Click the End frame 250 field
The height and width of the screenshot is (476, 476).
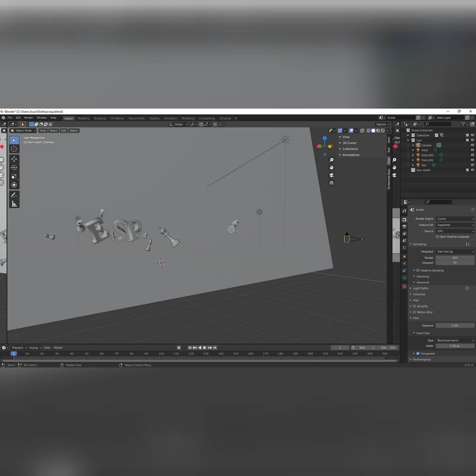point(388,347)
